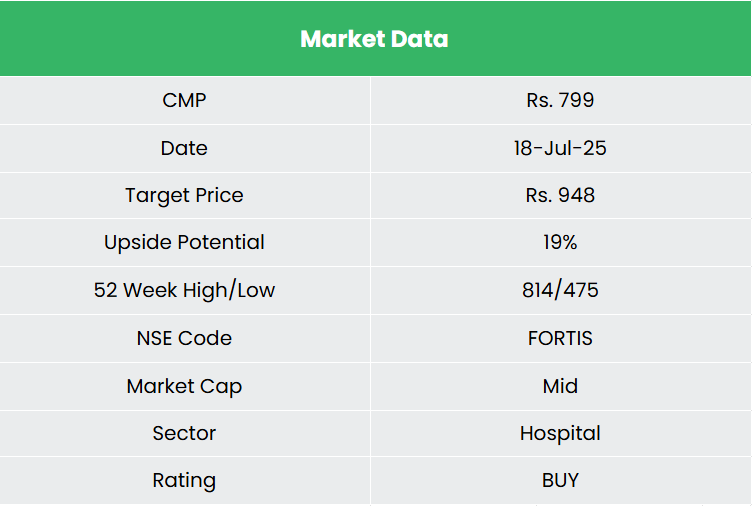752x506 pixels.
Task: Select the Target Price label
Action: 184,195
